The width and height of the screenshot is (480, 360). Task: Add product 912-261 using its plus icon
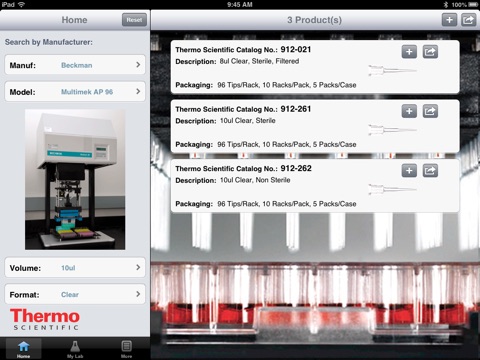(x=409, y=111)
